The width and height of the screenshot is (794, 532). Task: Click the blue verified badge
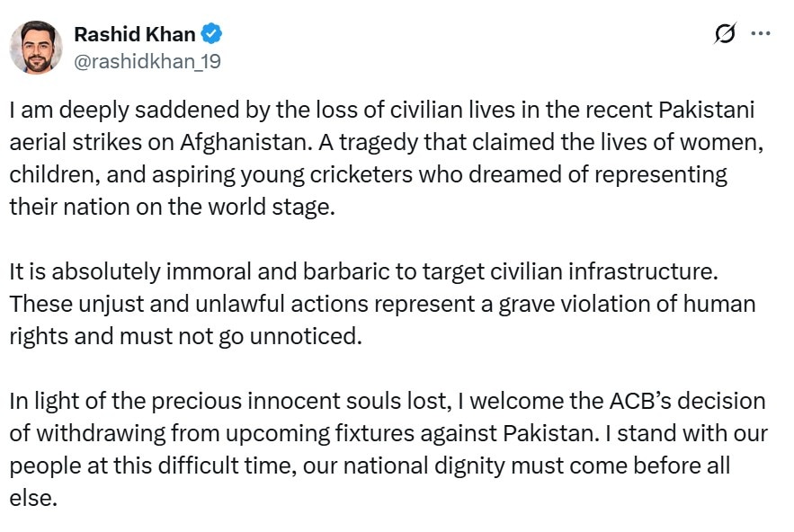click(x=212, y=35)
